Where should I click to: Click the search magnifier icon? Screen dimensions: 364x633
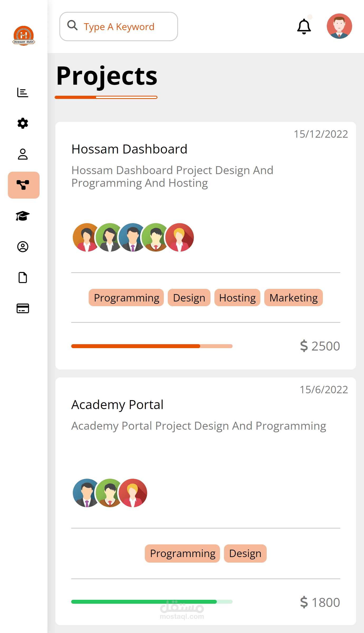click(x=72, y=26)
